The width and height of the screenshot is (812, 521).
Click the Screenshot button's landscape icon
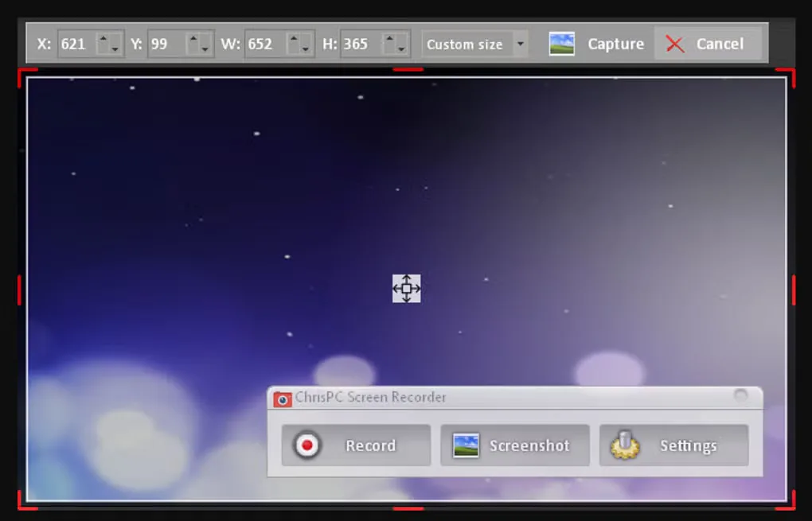(x=466, y=445)
